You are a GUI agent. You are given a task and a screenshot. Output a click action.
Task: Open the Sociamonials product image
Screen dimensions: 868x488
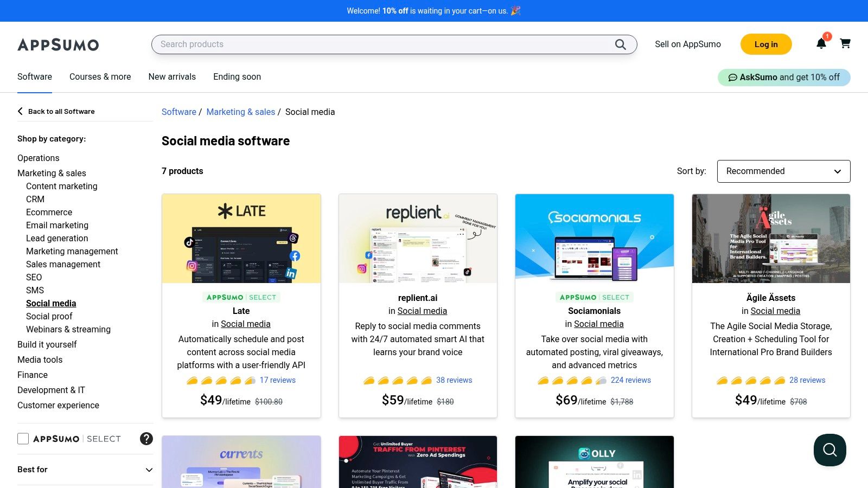(595, 239)
